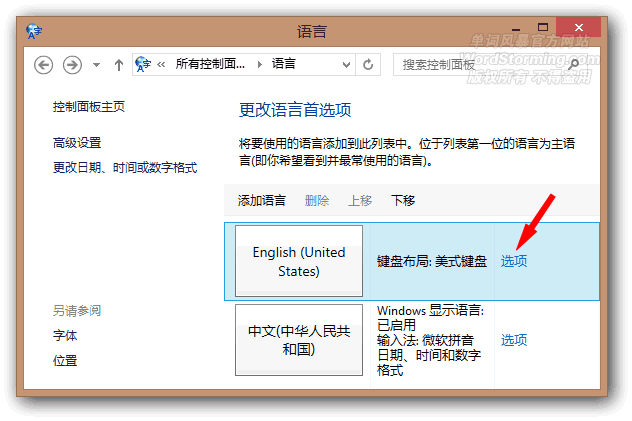The width and height of the screenshot is (632, 421).
Task: Click 添加语言 in the language toolbar
Action: [x=261, y=200]
